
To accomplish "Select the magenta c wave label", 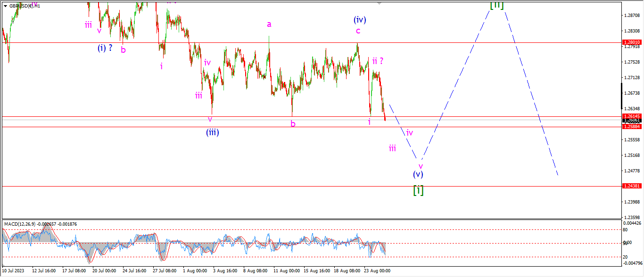I will 358,31.
